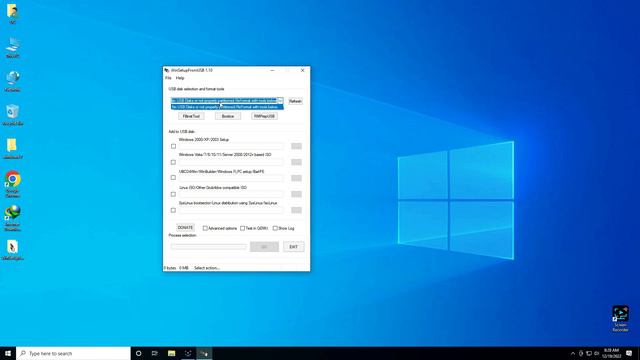Click the GO button

pyautogui.click(x=264, y=247)
